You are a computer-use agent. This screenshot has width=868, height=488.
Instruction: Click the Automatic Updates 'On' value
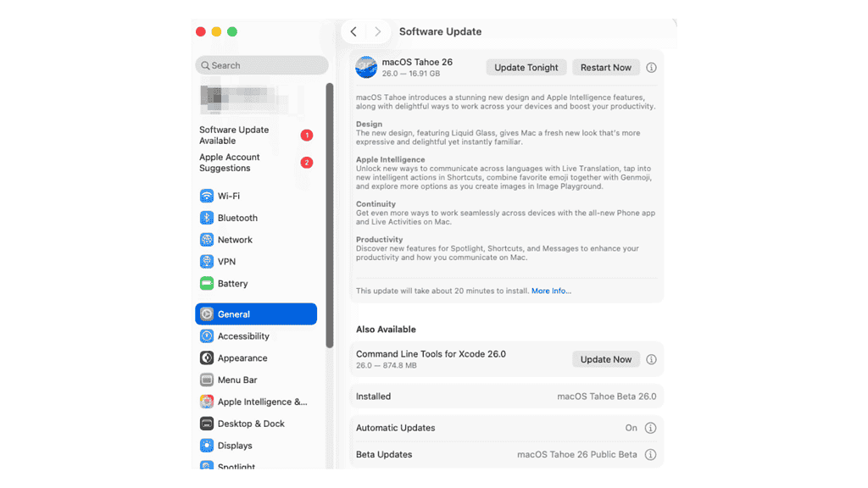631,428
